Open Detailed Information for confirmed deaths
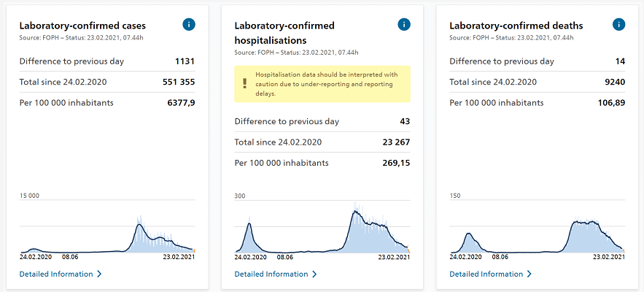The width and height of the screenshot is (644, 292). [486, 274]
